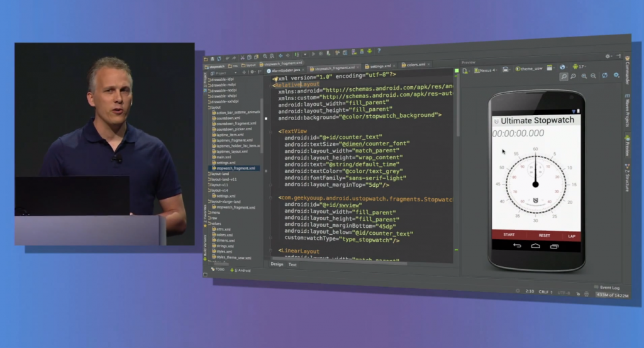The image size is (644, 348).
Task: Click the Synchronize refresh icon in toolbar
Action: point(219,59)
